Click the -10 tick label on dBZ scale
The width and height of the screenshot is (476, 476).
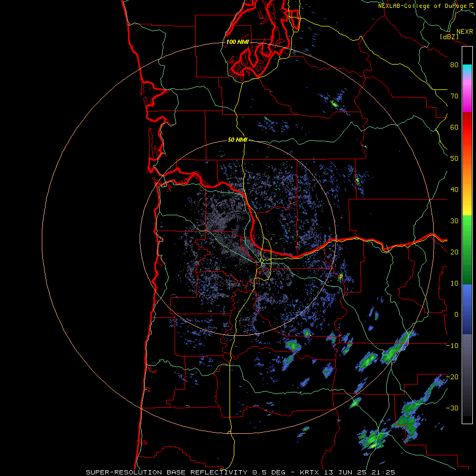tap(452, 346)
